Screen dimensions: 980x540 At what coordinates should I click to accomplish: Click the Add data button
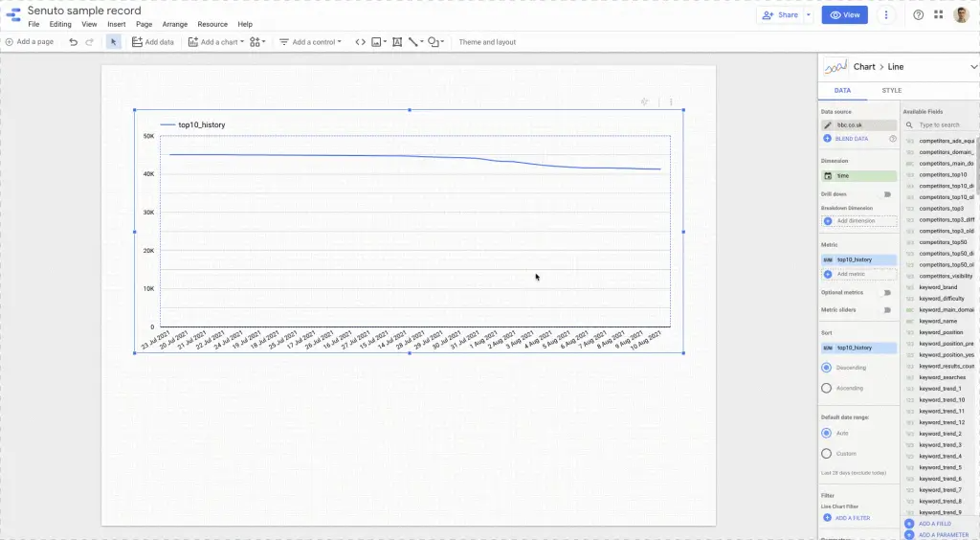click(x=152, y=42)
